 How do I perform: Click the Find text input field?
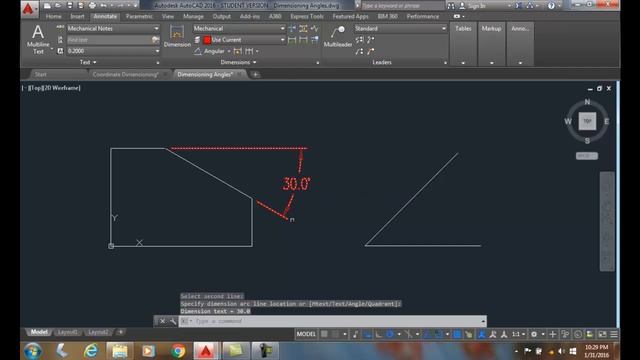point(109,40)
